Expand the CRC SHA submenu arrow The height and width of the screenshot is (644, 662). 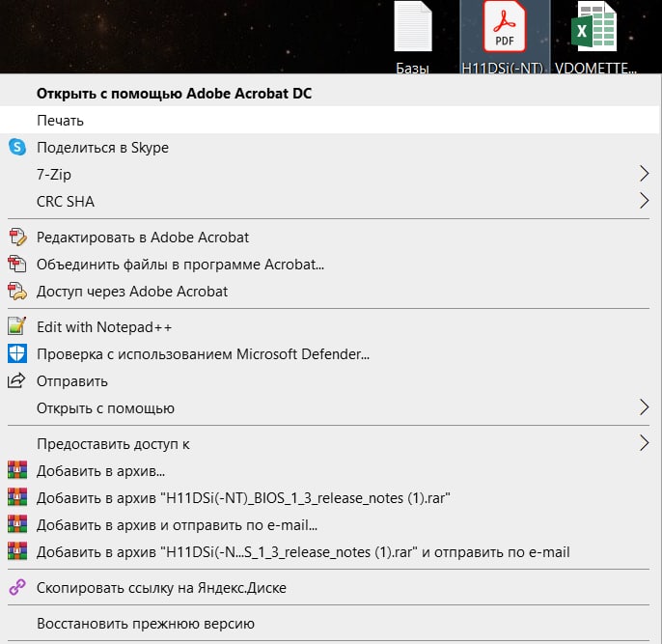pyautogui.click(x=644, y=201)
